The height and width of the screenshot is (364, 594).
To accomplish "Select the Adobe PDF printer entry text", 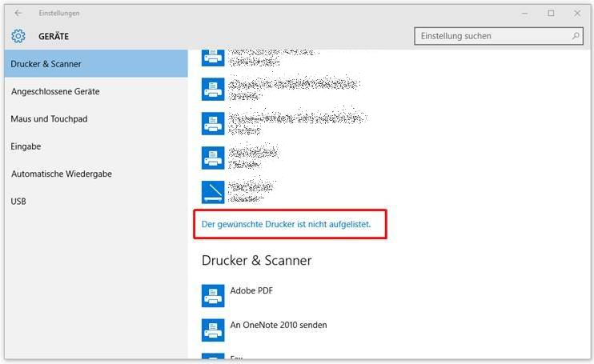I will 251,291.
